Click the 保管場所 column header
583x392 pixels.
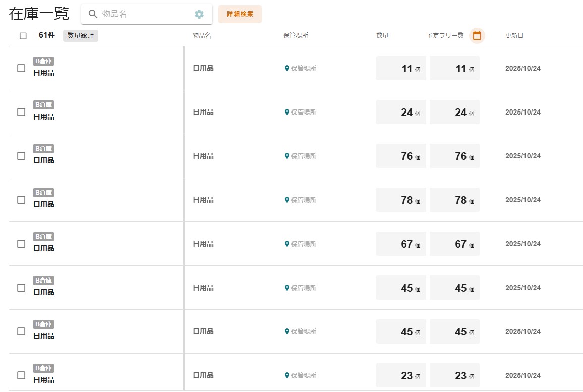tap(296, 36)
